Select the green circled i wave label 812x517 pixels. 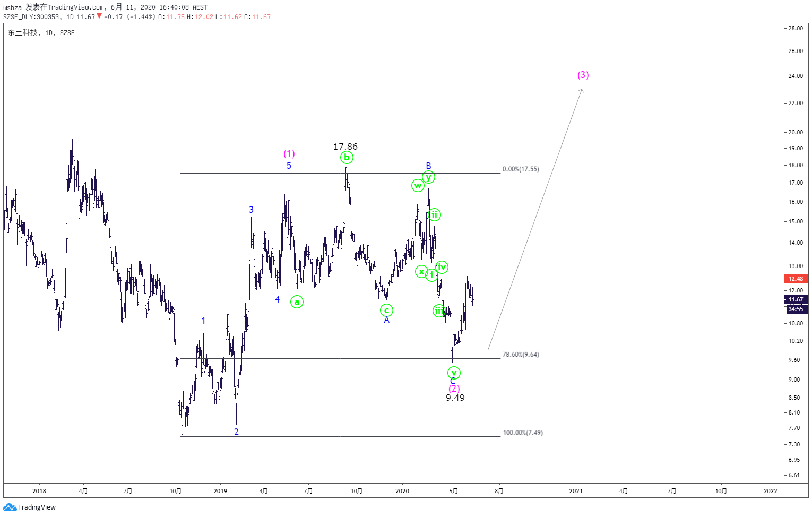coord(432,274)
